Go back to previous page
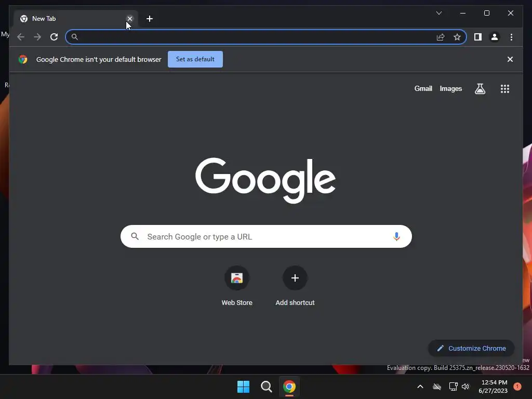The height and width of the screenshot is (399, 532). (21, 37)
